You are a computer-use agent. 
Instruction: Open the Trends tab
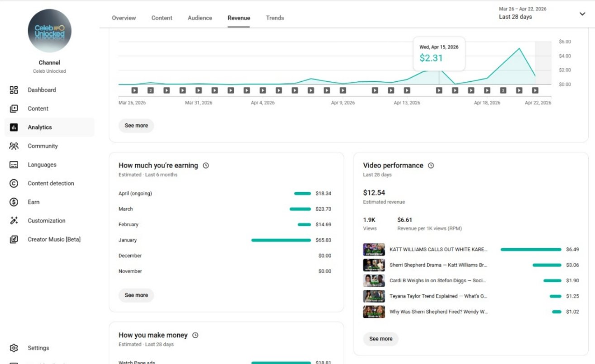[275, 18]
